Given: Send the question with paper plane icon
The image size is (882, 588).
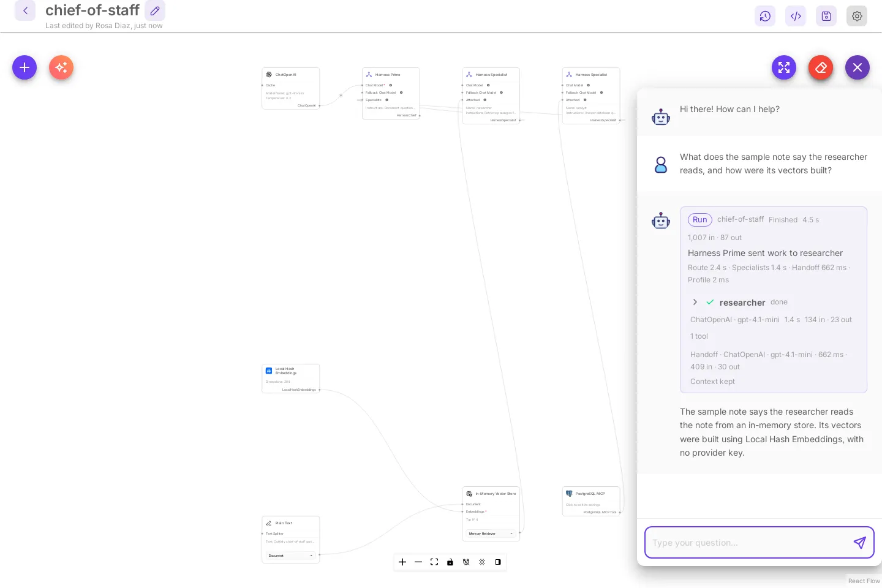Looking at the screenshot, I should (x=860, y=543).
